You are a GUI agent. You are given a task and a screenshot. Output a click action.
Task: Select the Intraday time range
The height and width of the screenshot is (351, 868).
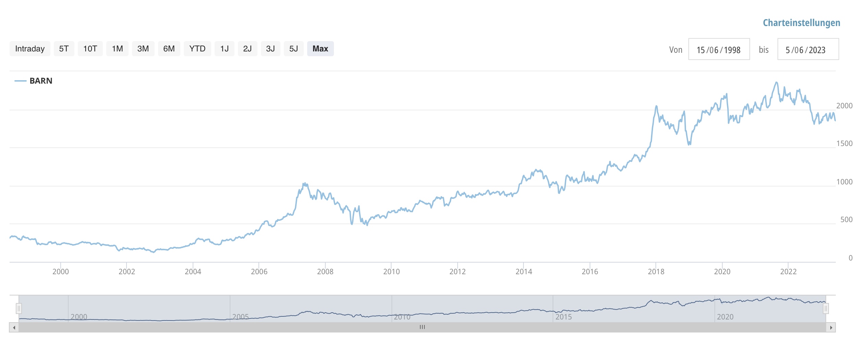click(30, 49)
